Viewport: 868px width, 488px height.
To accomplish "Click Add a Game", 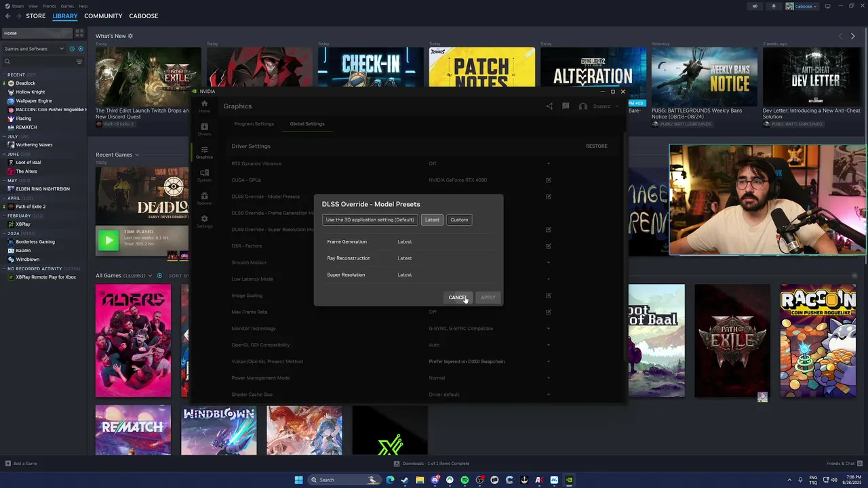I will [20, 464].
